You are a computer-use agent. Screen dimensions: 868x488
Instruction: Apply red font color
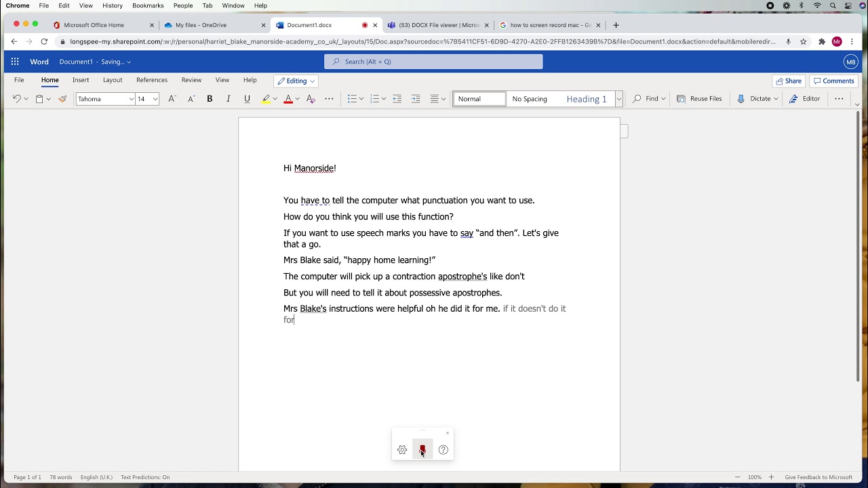[288, 99]
